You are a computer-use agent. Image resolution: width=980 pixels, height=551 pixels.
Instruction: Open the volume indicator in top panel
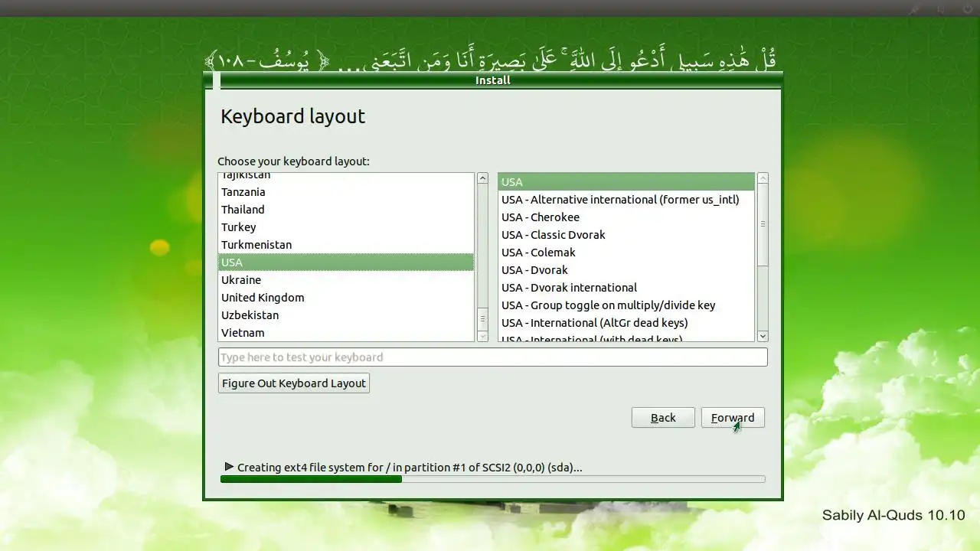[x=941, y=8]
